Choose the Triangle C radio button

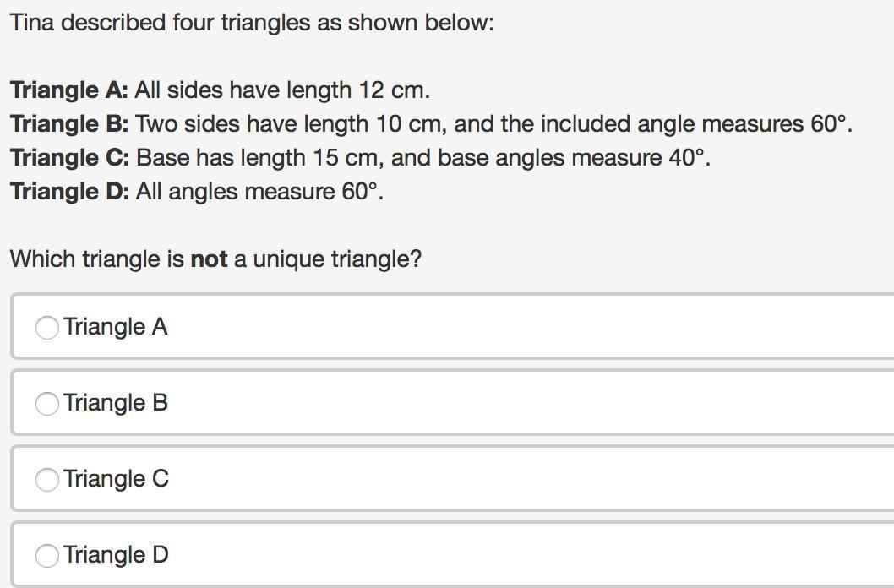47,479
